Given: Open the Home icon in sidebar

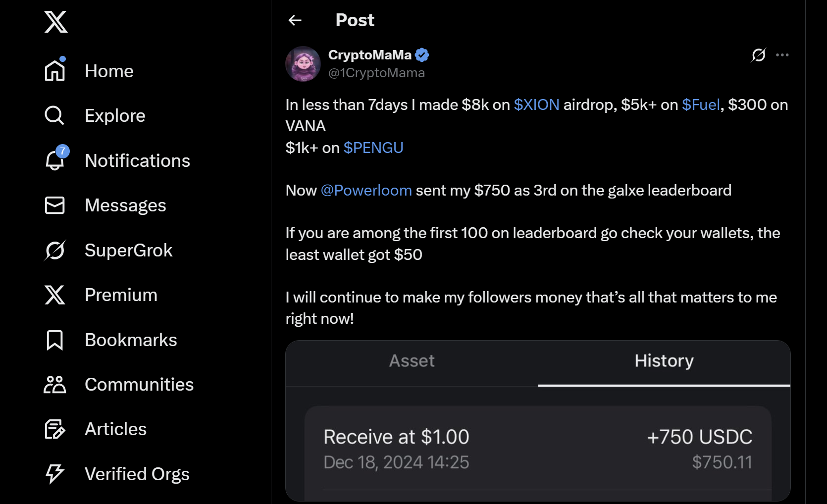Looking at the screenshot, I should pyautogui.click(x=55, y=71).
